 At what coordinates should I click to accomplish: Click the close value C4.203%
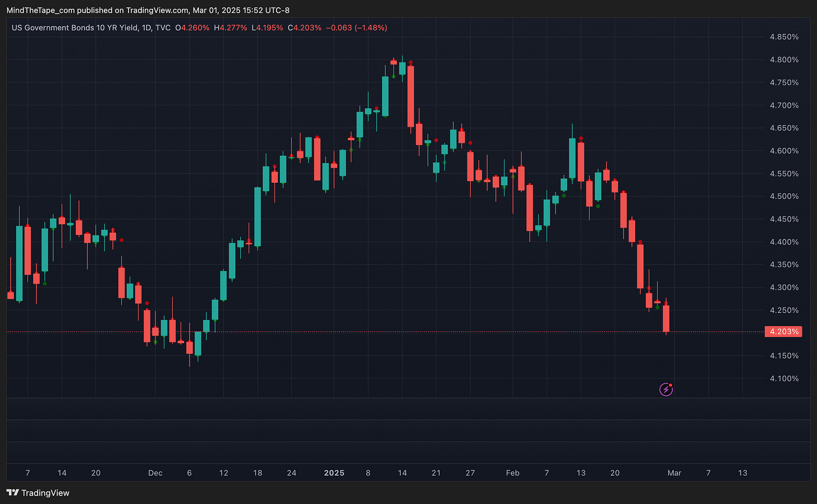(305, 27)
